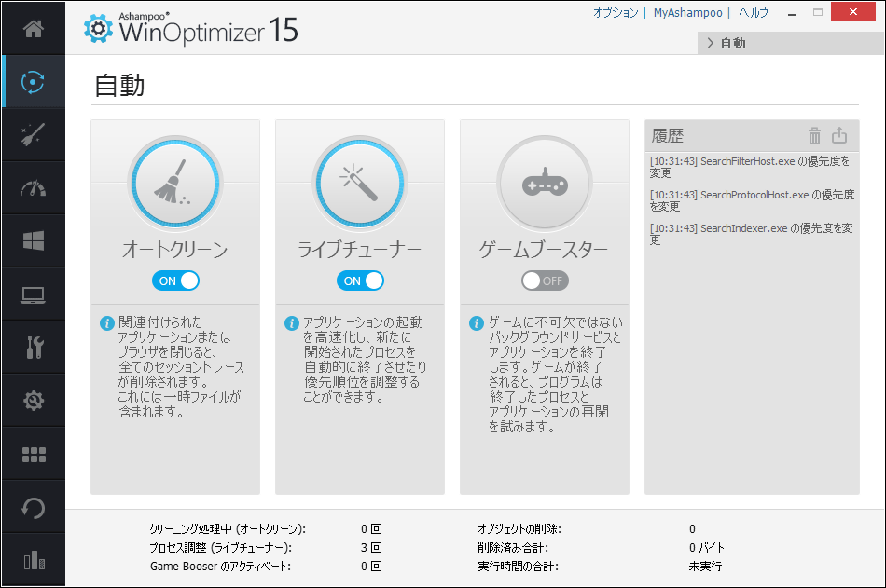
Task: Turn off the ライブチューナー ON switch
Action: [360, 280]
